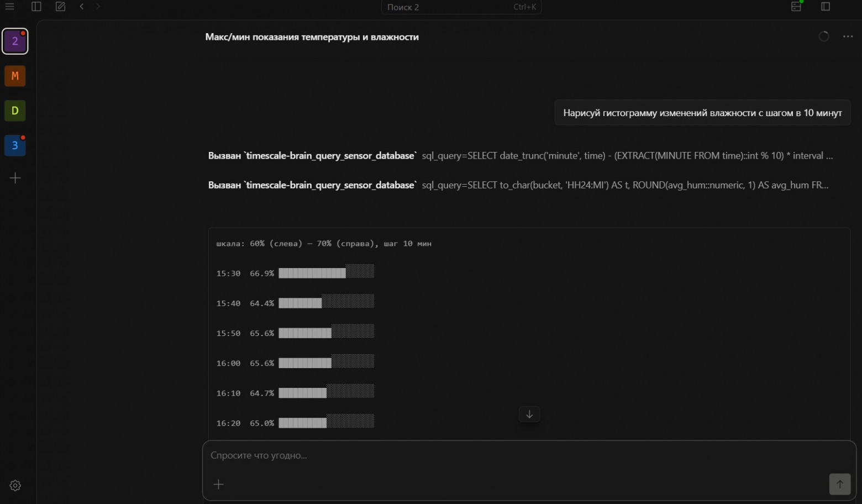The height and width of the screenshot is (504, 862).
Task: Toggle the right sidebar panel icon
Action: (826, 7)
